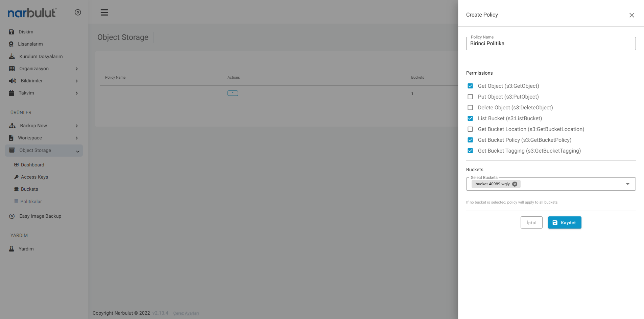
Task: Remove bucket-40989-wgly chip from selection
Action: (x=515, y=184)
